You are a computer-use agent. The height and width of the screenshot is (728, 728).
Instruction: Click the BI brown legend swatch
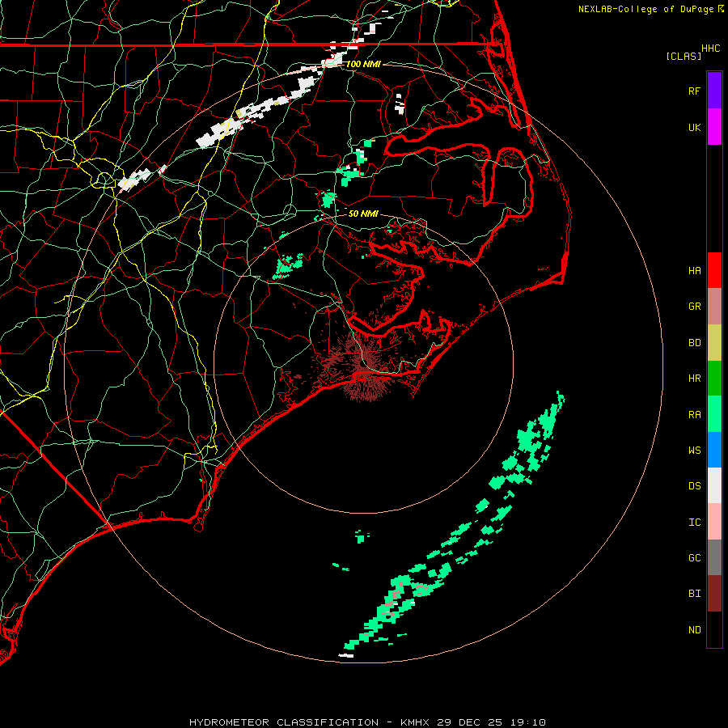pyautogui.click(x=714, y=594)
